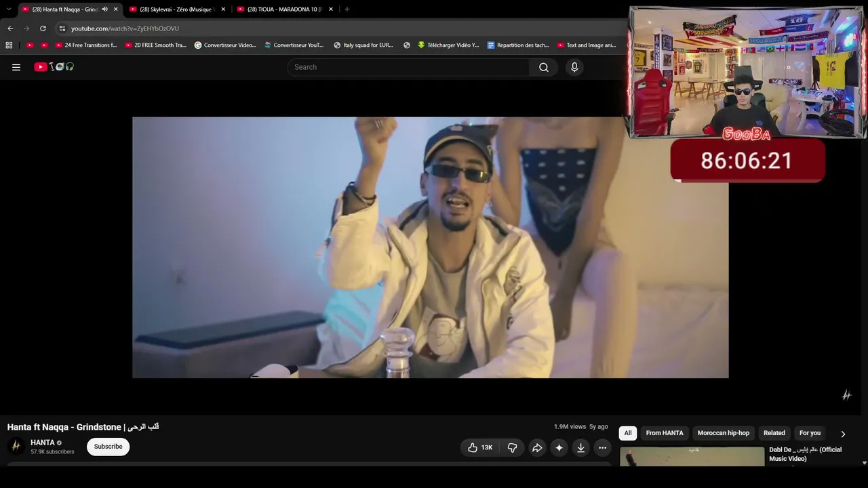The width and height of the screenshot is (868, 488).
Task: View site information icon in address bar
Action: tap(62, 28)
